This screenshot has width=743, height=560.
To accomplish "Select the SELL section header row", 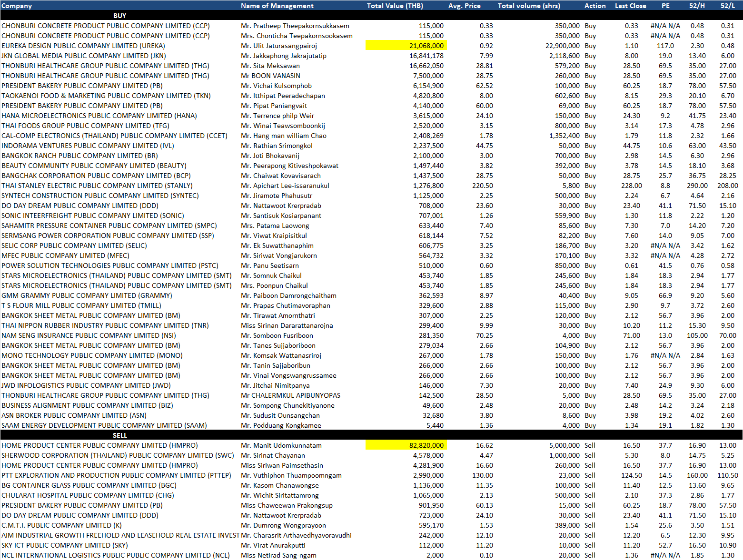I will tap(371, 435).
